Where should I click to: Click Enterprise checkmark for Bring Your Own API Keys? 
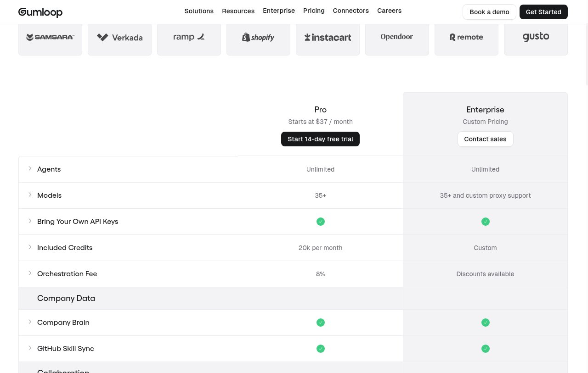point(486,222)
